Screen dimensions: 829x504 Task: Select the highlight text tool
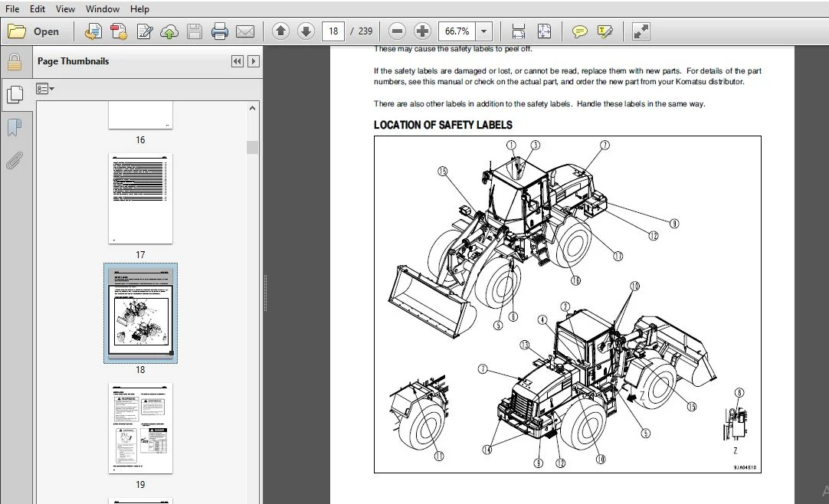click(605, 31)
